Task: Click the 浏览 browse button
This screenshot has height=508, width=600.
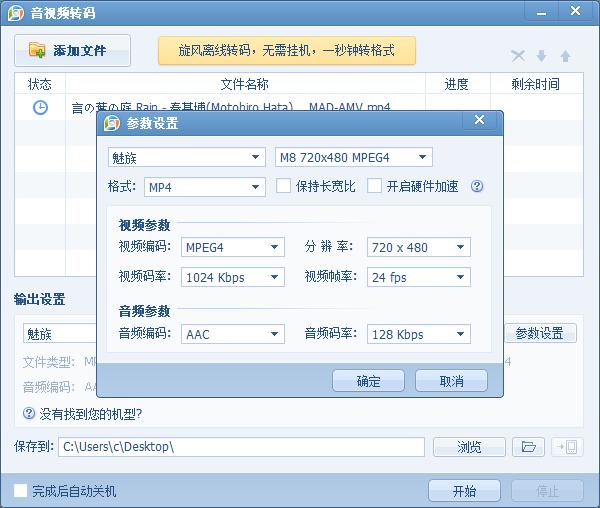Action: tap(470, 447)
